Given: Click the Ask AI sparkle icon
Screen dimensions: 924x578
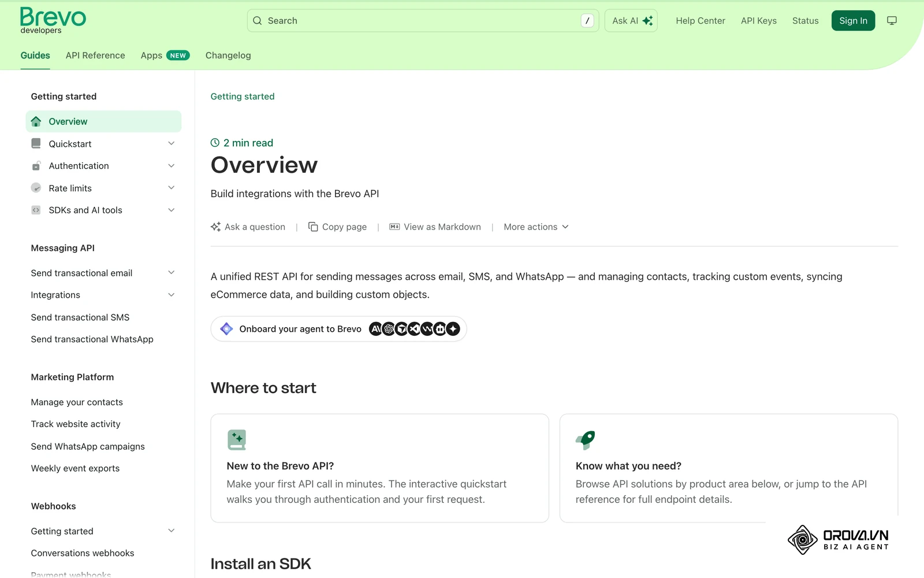Looking at the screenshot, I should [648, 21].
